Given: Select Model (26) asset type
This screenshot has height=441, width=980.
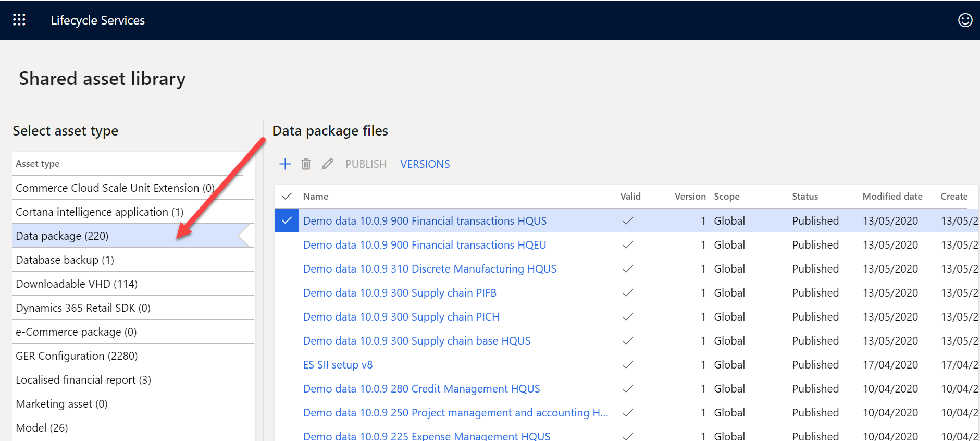Looking at the screenshot, I should pyautogui.click(x=133, y=427).
